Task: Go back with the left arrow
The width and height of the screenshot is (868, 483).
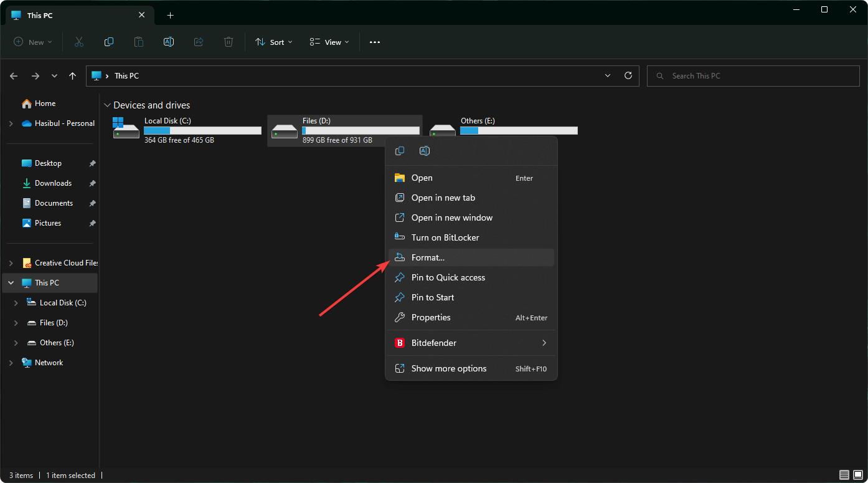Action: 14,75
